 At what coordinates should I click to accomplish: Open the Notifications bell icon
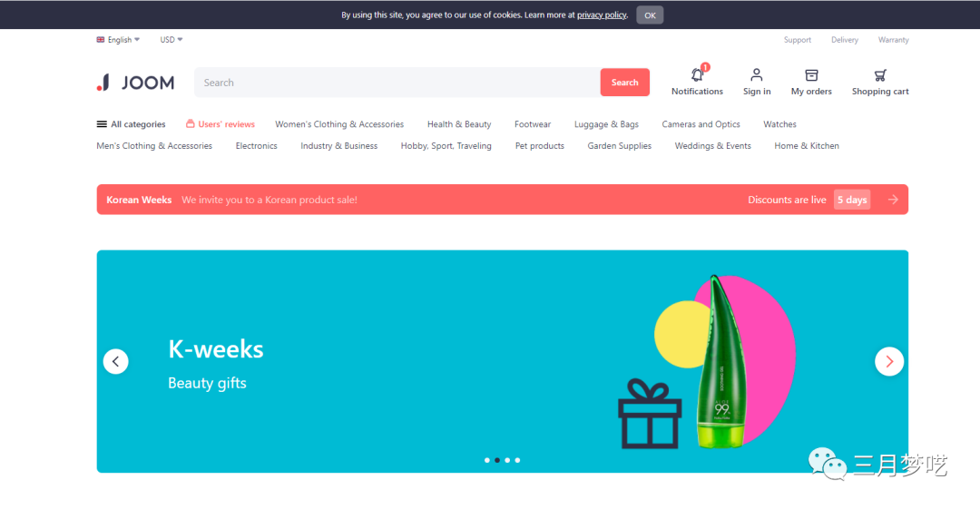[x=697, y=75]
